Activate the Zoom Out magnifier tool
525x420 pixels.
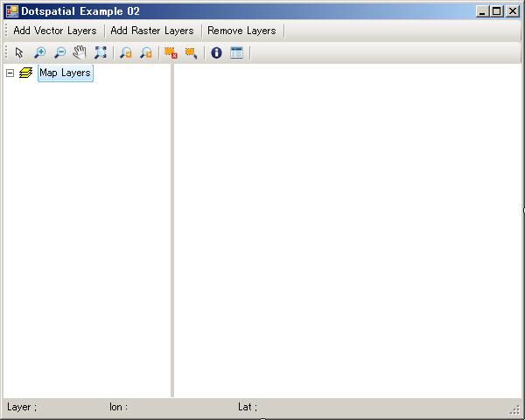pos(59,53)
